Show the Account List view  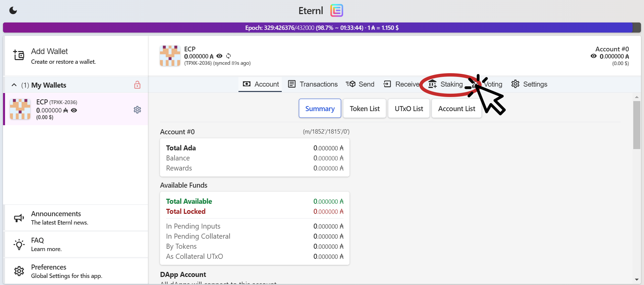[457, 108]
